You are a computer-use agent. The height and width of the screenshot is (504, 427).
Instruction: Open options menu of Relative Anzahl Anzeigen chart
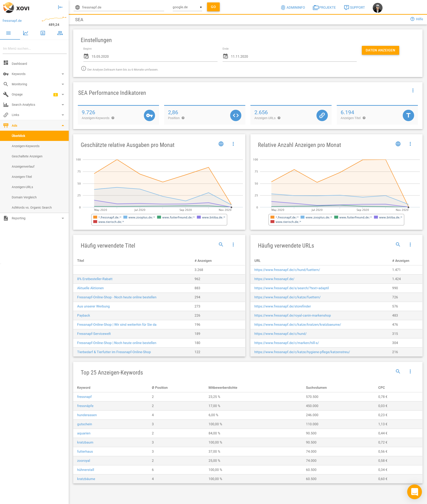(410, 144)
